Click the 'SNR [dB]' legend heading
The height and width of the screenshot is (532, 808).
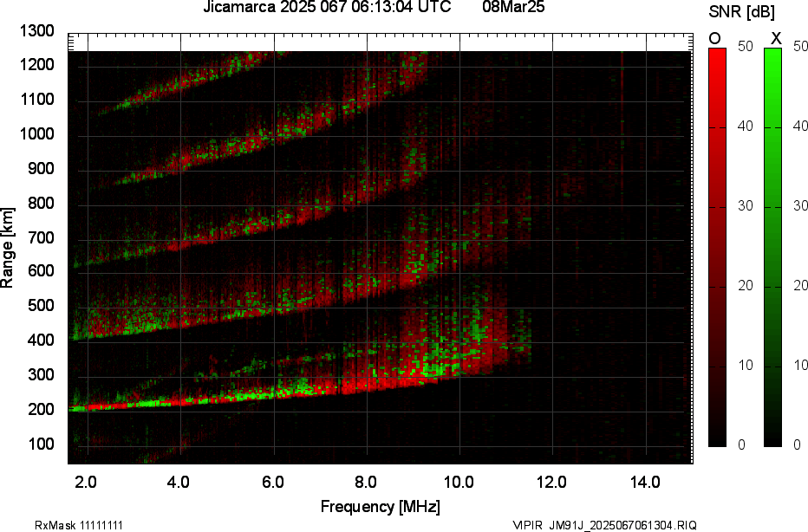[x=741, y=12]
